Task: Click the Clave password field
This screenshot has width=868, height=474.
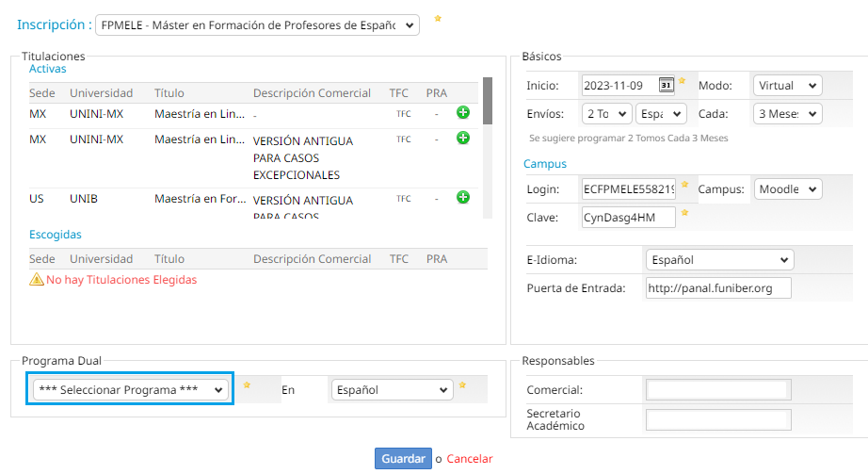Action: pyautogui.click(x=628, y=218)
